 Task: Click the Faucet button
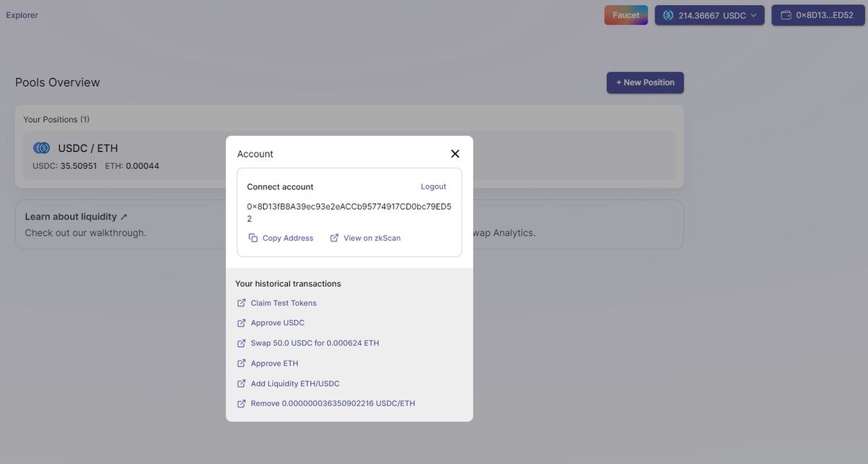click(x=626, y=15)
